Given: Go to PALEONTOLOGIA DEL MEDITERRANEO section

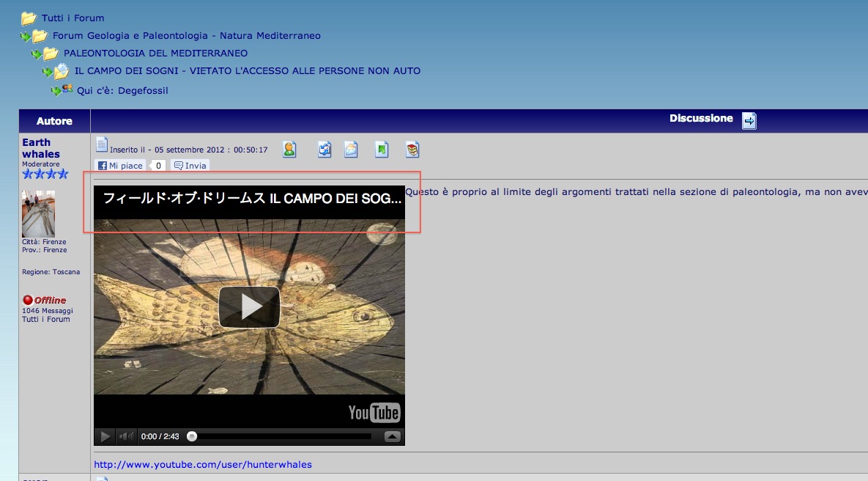Looking at the screenshot, I should tap(155, 54).
